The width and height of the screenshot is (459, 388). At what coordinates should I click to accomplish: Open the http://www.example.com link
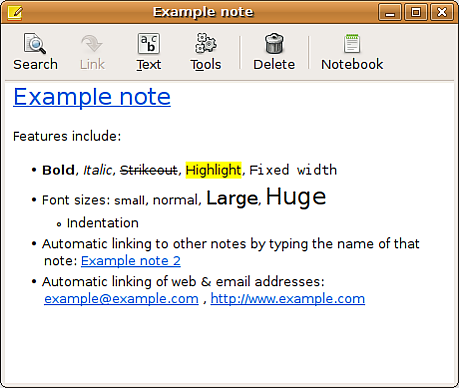pyautogui.click(x=288, y=299)
